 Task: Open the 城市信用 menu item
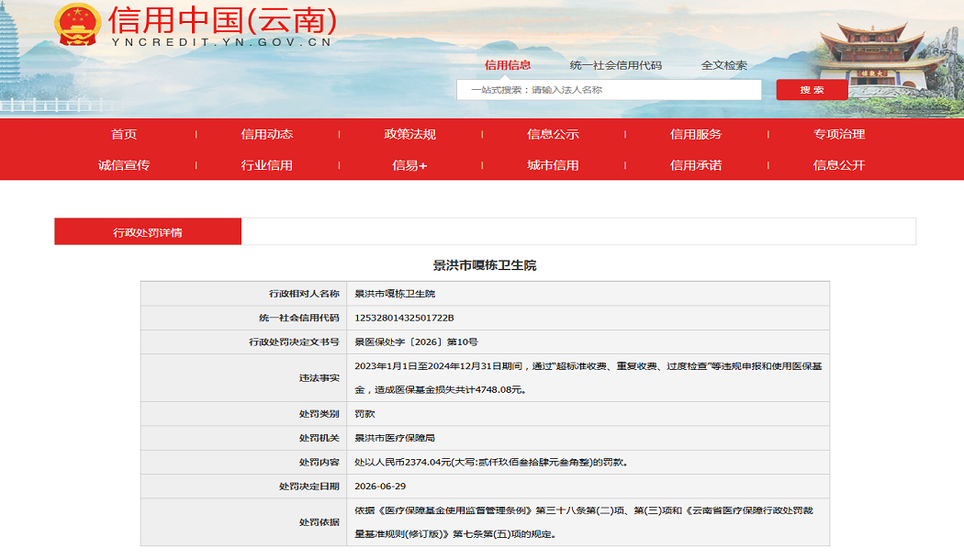pos(553,164)
